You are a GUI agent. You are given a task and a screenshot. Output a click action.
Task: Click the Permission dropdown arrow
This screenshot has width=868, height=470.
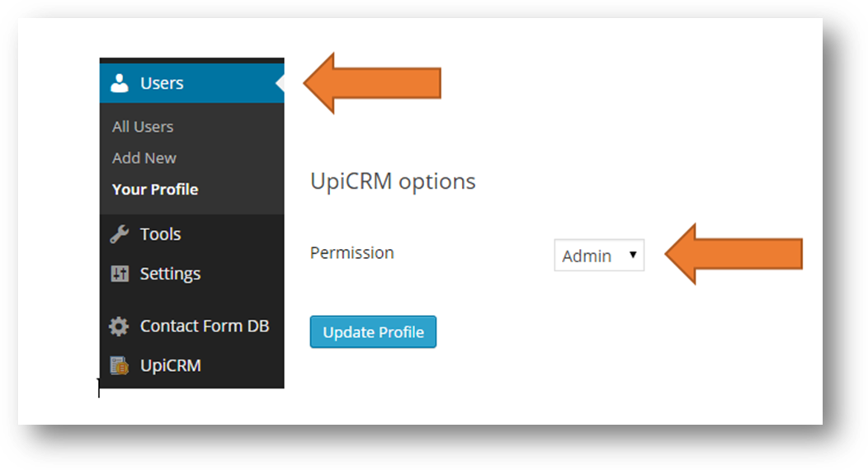[x=633, y=255]
